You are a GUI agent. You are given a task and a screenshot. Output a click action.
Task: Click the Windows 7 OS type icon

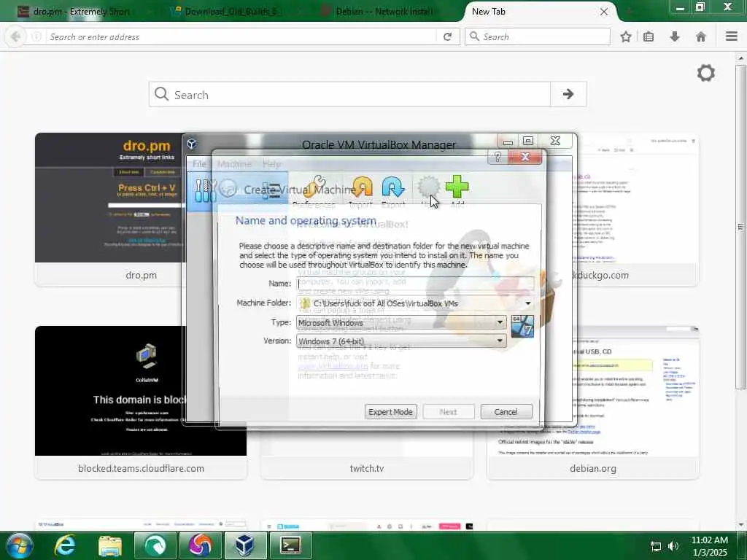(x=522, y=326)
